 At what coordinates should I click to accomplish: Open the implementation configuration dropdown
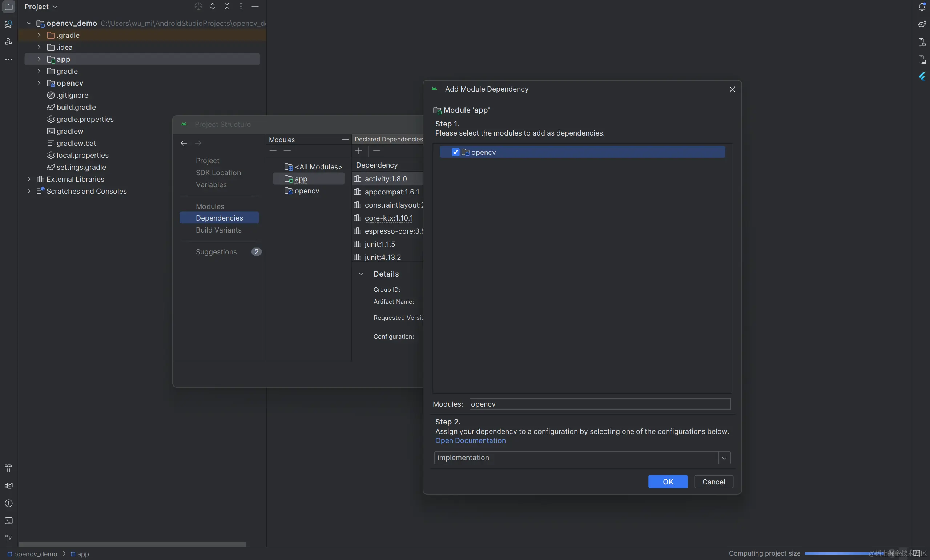tap(724, 458)
